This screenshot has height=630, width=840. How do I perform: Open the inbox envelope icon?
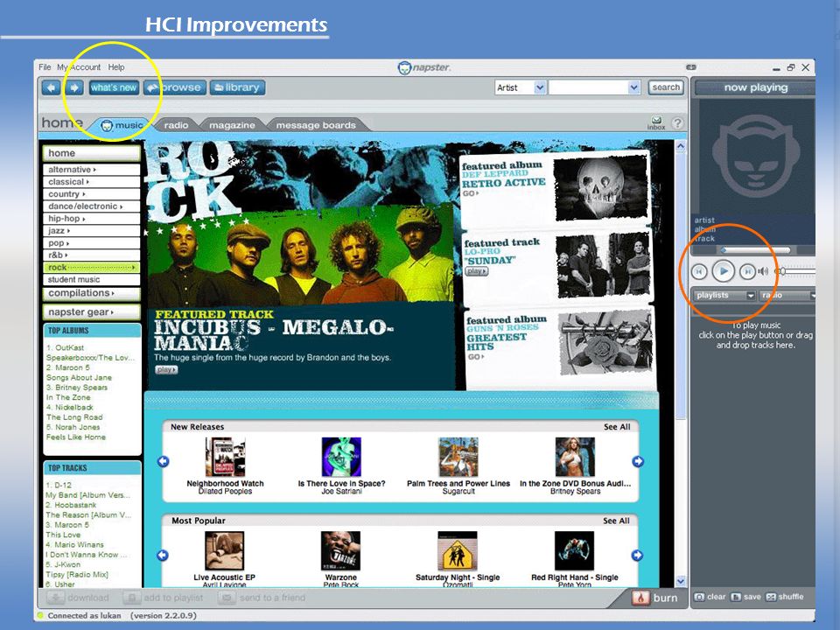pos(656,121)
